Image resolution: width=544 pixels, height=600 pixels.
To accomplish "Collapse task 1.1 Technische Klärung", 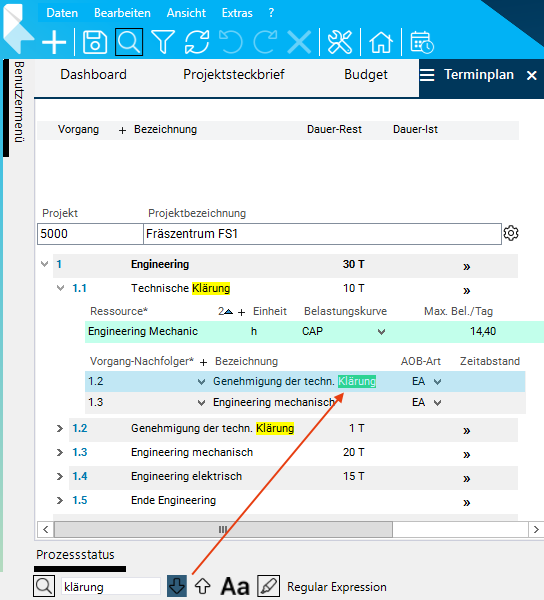I will coord(60,288).
